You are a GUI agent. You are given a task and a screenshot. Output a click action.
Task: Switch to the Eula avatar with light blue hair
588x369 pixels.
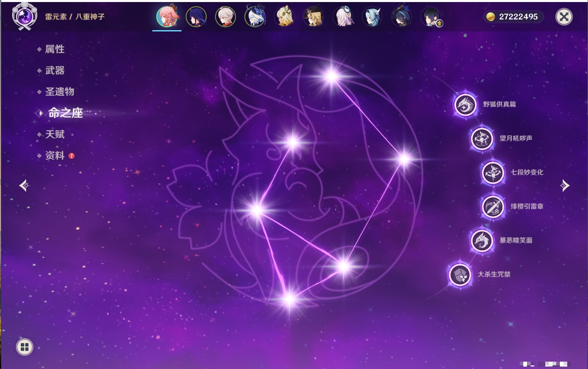(372, 17)
